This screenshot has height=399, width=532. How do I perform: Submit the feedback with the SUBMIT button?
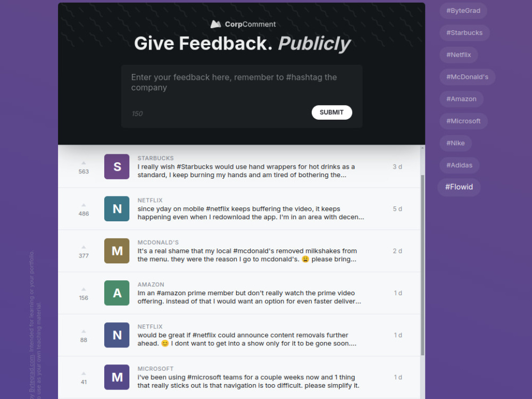(332, 112)
